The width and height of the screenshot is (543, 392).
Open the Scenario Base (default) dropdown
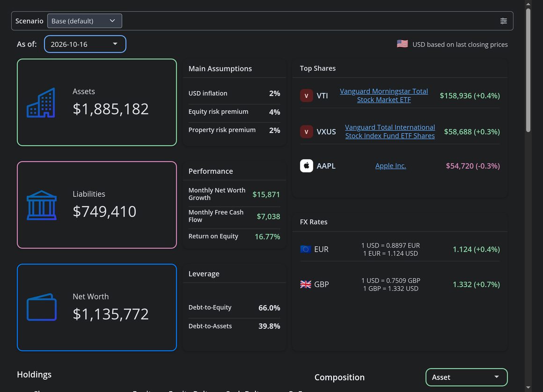(x=85, y=21)
